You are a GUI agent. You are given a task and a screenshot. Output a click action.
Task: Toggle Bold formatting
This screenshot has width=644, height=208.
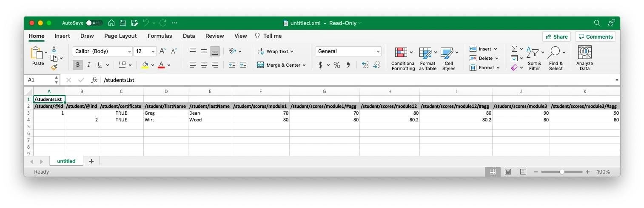coord(78,65)
